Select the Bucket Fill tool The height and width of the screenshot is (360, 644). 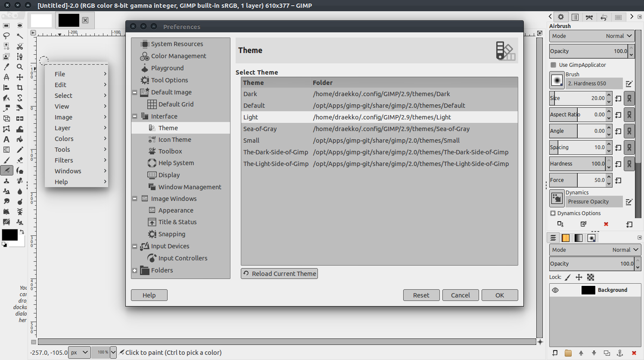[x=20, y=139]
